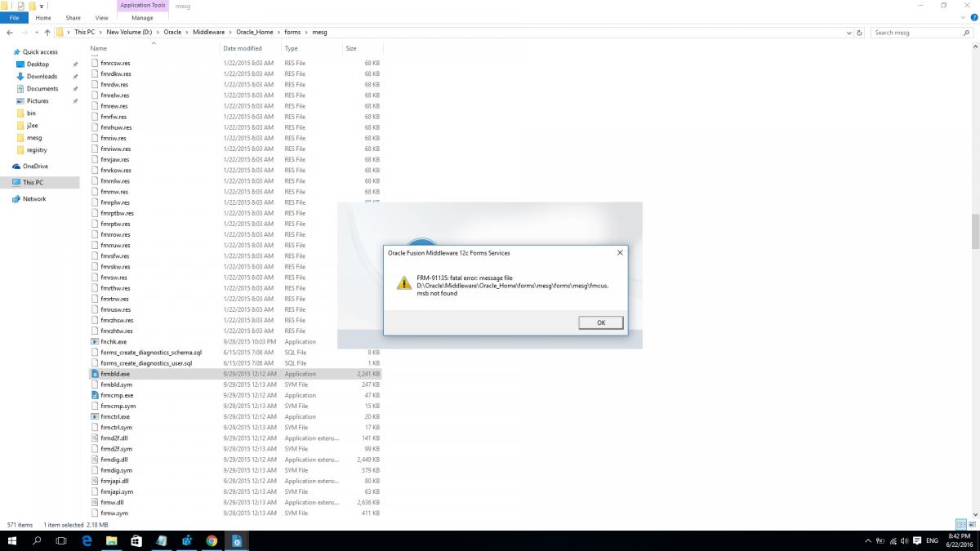Click the volume icon in system tray
The width and height of the screenshot is (980, 551).
point(906,540)
